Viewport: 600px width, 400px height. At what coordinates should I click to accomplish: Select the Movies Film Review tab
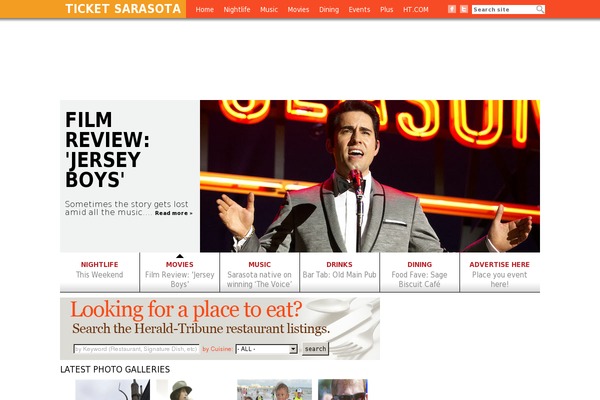click(x=179, y=272)
